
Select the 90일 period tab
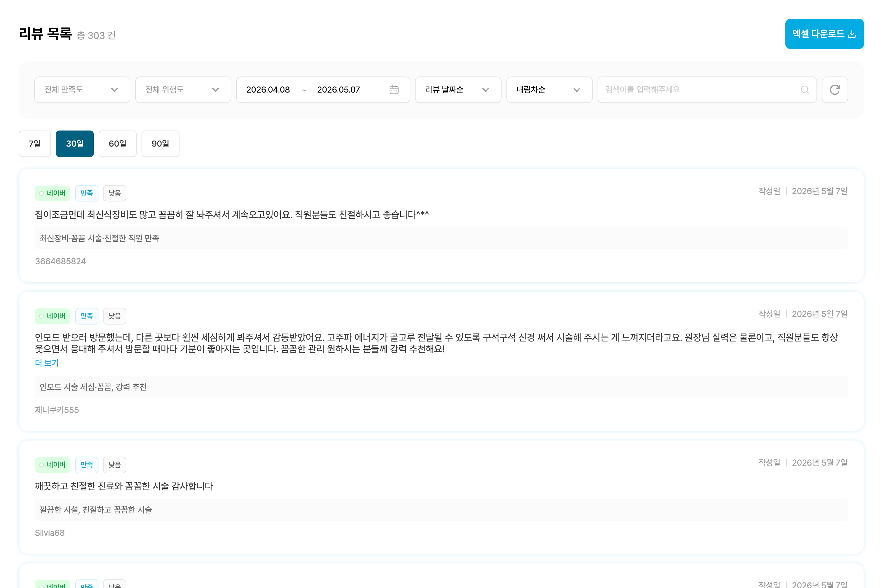click(160, 144)
